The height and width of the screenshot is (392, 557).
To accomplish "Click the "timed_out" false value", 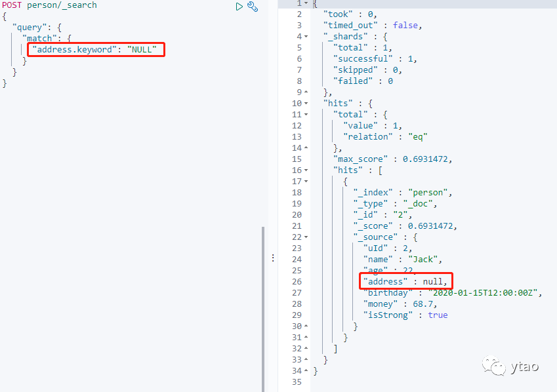I will point(405,25).
